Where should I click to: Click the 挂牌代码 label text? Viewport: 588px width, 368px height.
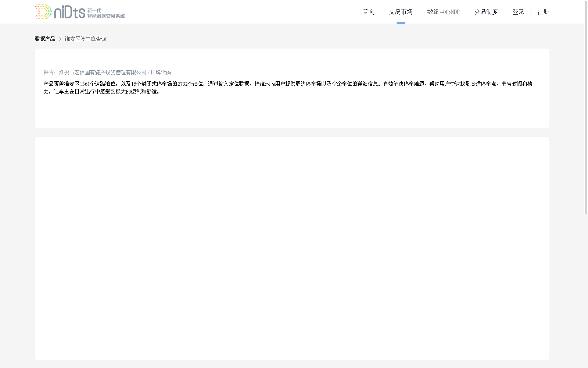pyautogui.click(x=162, y=72)
